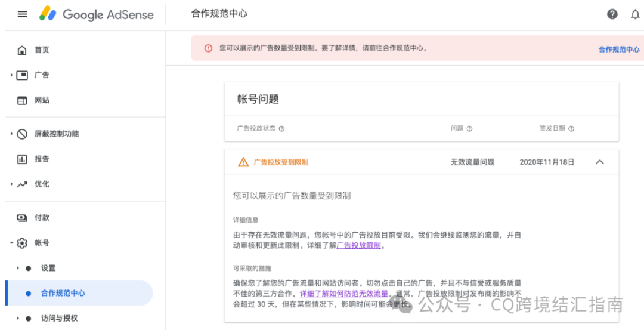Screen dimensions: 644x330
Task: Open the 广告投放限制 link
Action: [359, 246]
